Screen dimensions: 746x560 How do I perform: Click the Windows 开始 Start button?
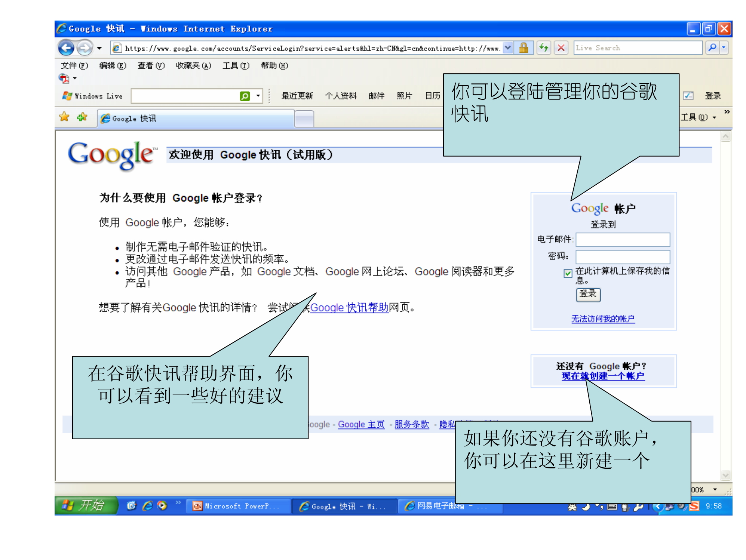[x=86, y=506]
